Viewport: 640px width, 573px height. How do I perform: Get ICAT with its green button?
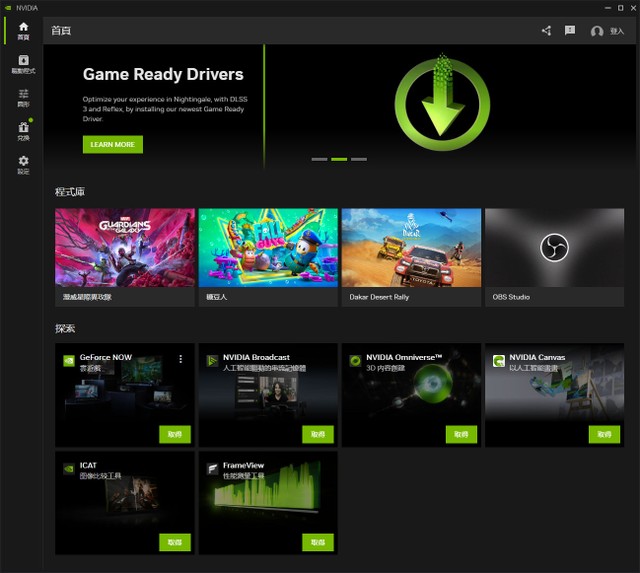coord(175,542)
